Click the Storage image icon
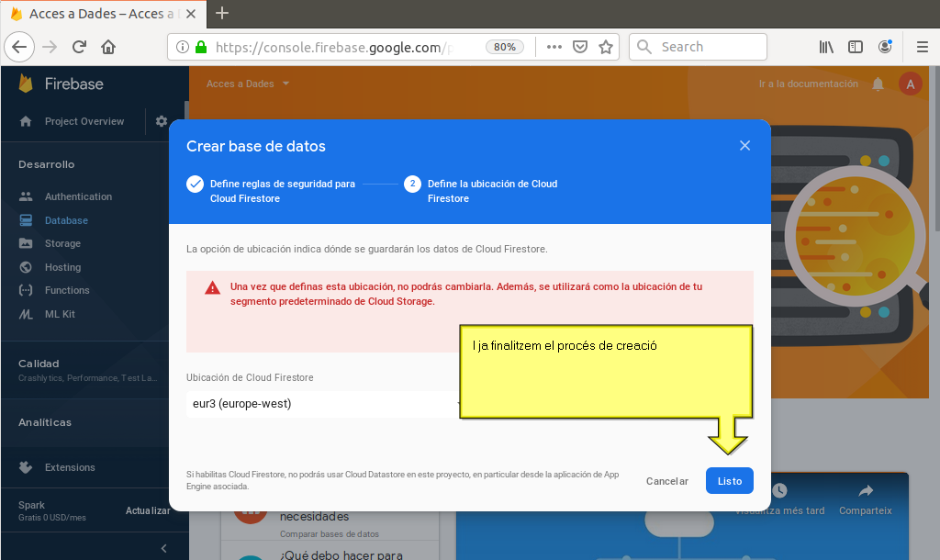The height and width of the screenshot is (560, 940). click(x=26, y=243)
